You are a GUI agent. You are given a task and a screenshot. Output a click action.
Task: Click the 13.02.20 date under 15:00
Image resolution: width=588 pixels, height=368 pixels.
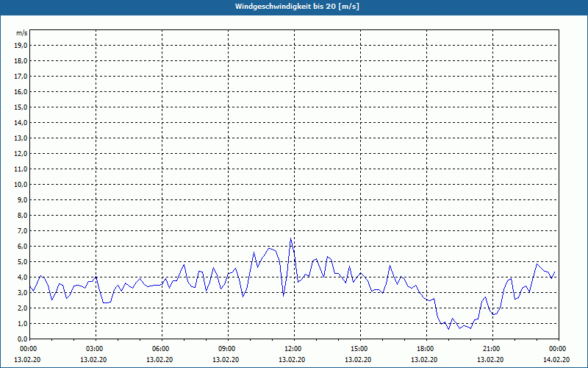tap(358, 359)
